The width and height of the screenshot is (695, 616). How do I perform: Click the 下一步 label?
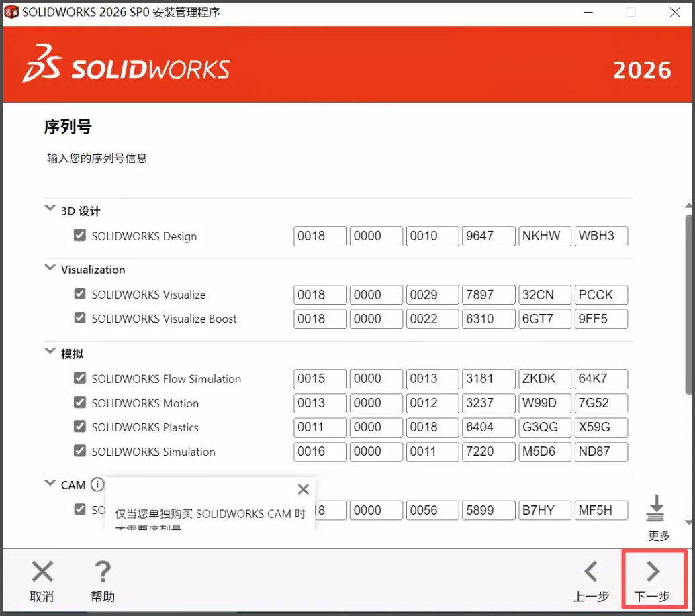(x=652, y=597)
